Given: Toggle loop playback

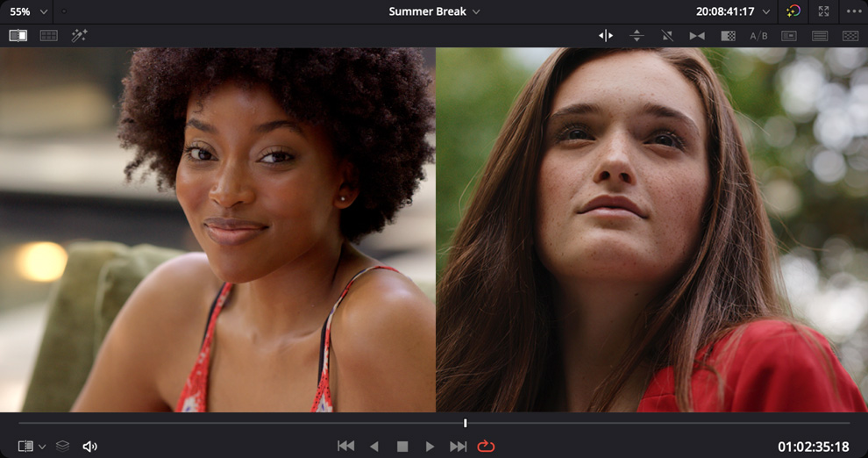Looking at the screenshot, I should 486,447.
